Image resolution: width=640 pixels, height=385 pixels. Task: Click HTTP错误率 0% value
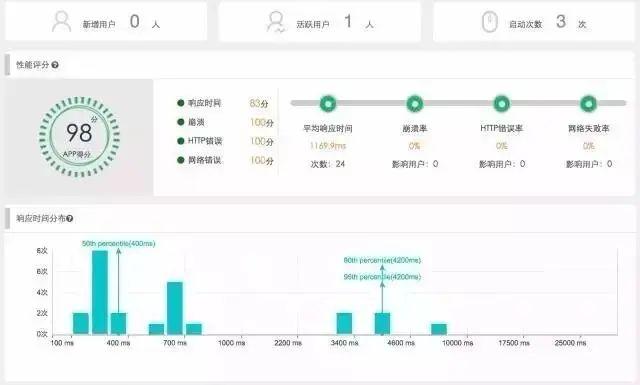click(x=502, y=146)
